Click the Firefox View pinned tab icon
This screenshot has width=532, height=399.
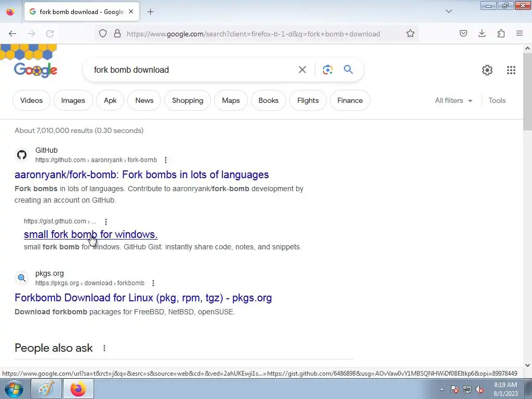tap(10, 12)
